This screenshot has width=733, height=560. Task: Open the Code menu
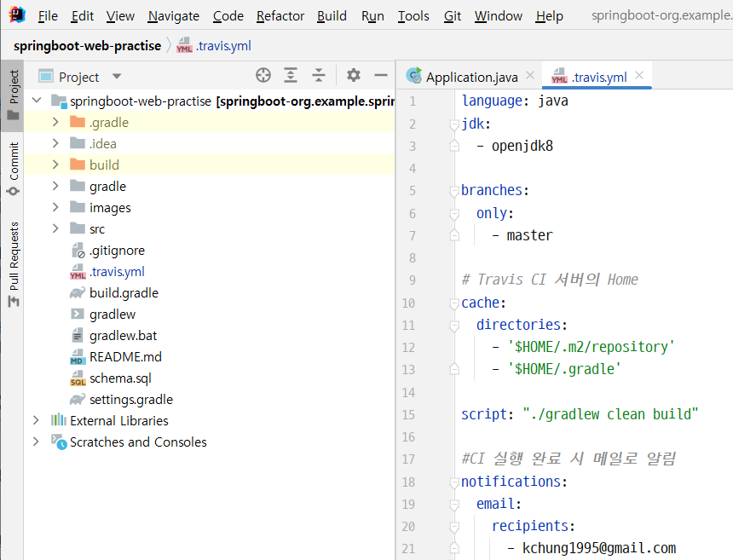tap(228, 16)
